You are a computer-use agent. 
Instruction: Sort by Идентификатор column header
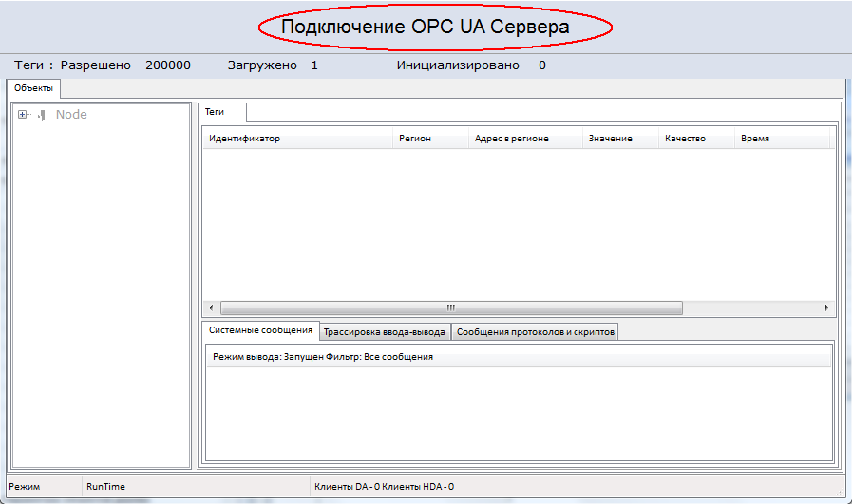297,139
